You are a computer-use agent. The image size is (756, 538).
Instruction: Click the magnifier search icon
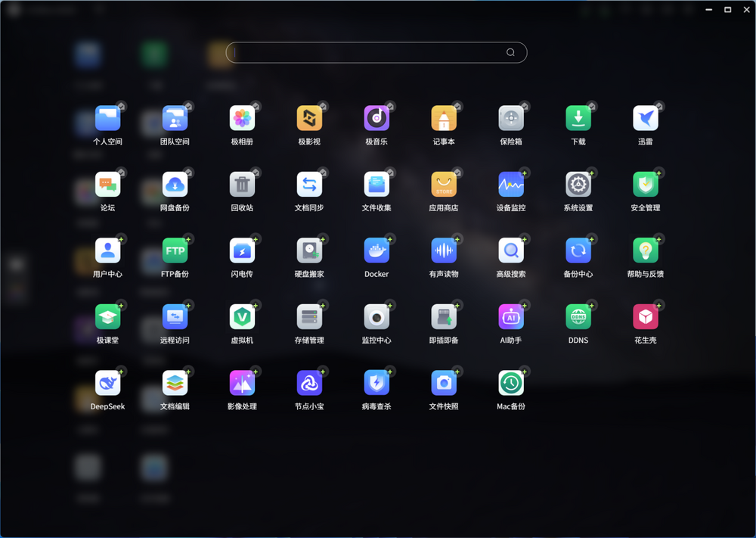[510, 52]
